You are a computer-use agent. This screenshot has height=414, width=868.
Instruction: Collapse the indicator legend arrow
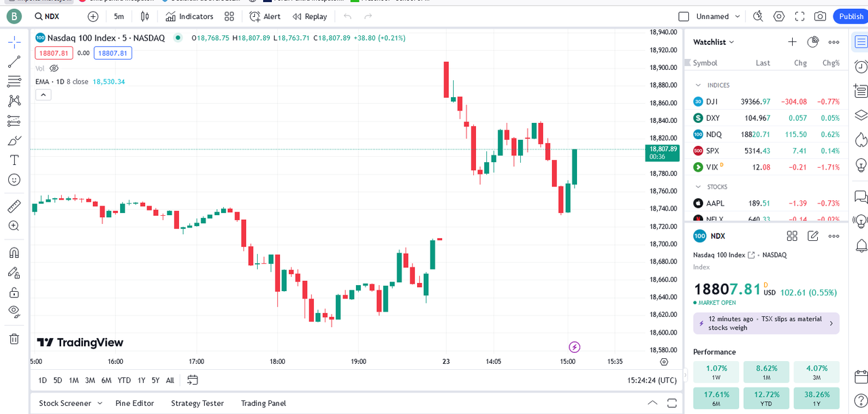(x=43, y=94)
